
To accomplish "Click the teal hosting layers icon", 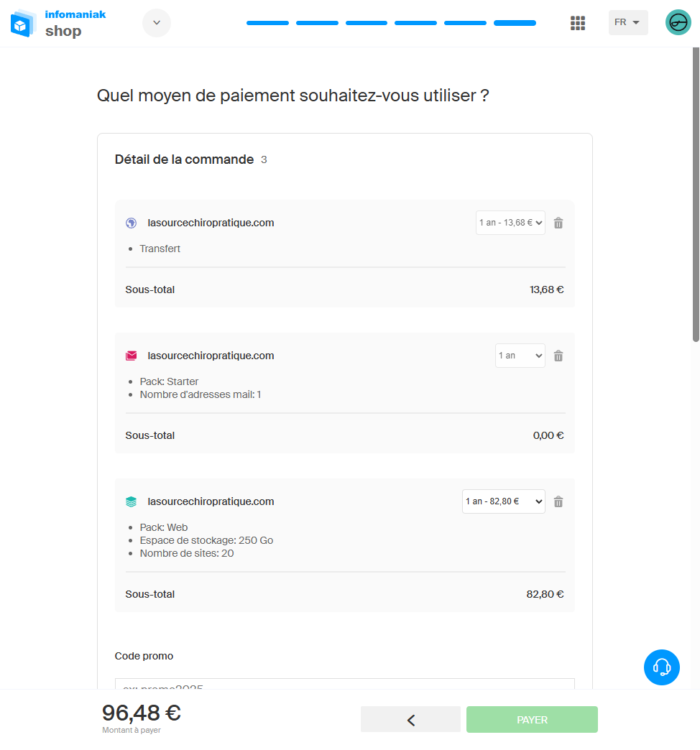I will coord(131,501).
